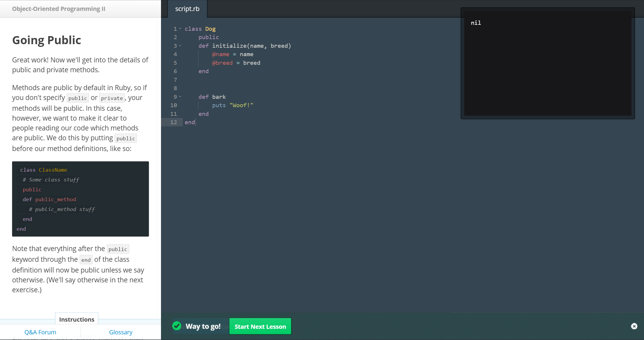Click line number 7 in gutter

[175, 80]
